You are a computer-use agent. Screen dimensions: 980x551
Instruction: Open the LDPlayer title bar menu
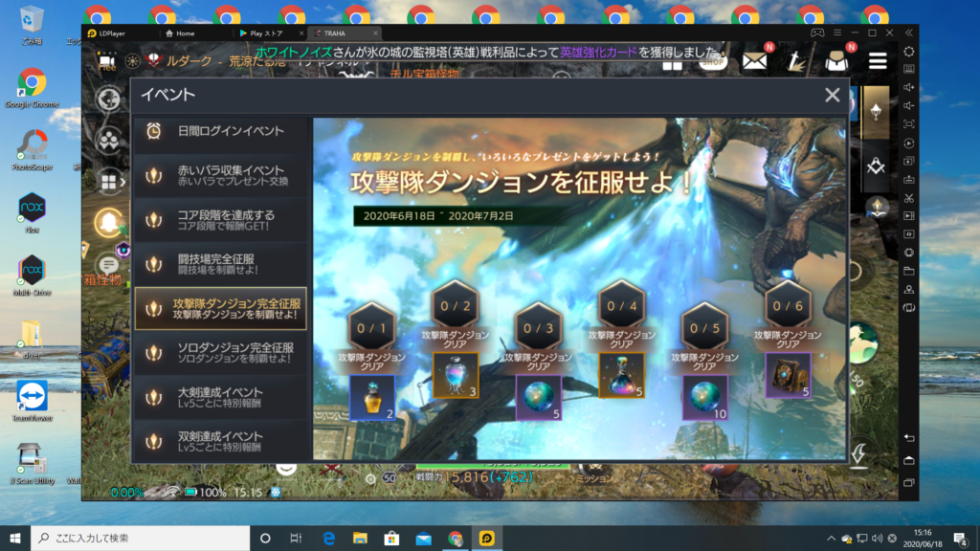(837, 33)
